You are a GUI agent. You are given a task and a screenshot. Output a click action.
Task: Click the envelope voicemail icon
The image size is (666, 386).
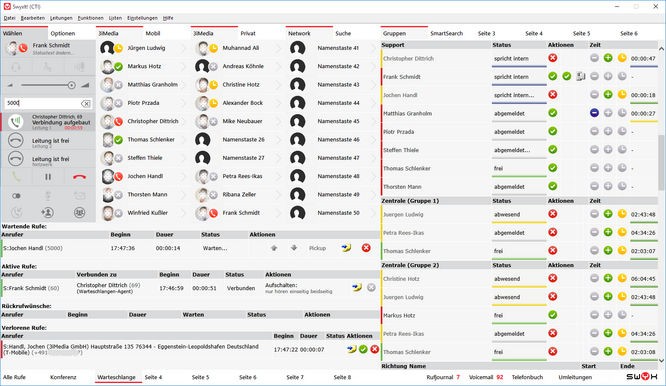(79, 196)
